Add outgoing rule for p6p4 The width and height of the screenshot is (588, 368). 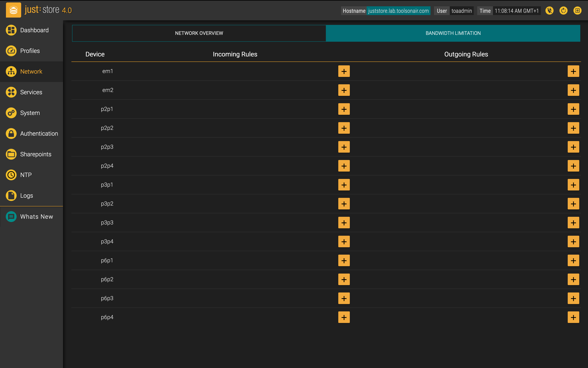point(573,317)
